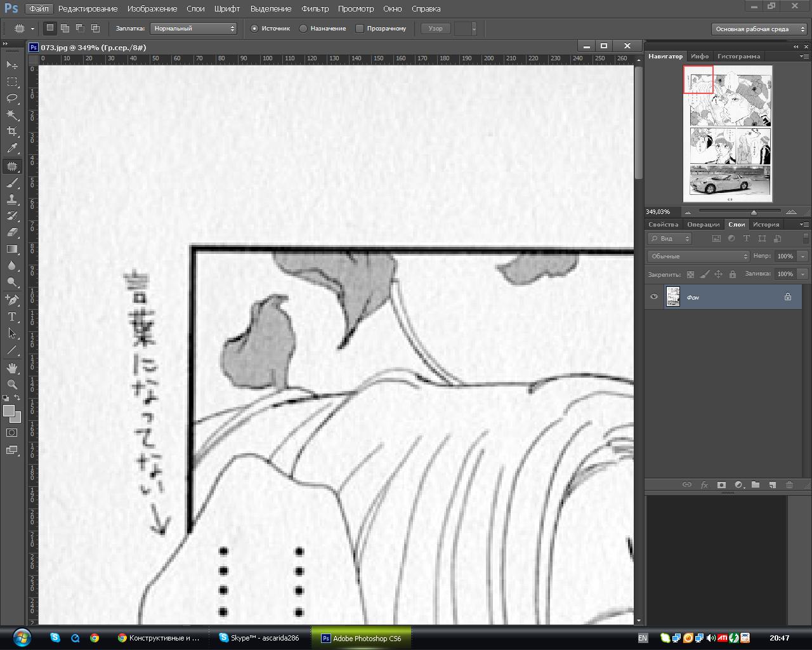
Task: Select the Path Selection tool
Action: [x=12, y=333]
